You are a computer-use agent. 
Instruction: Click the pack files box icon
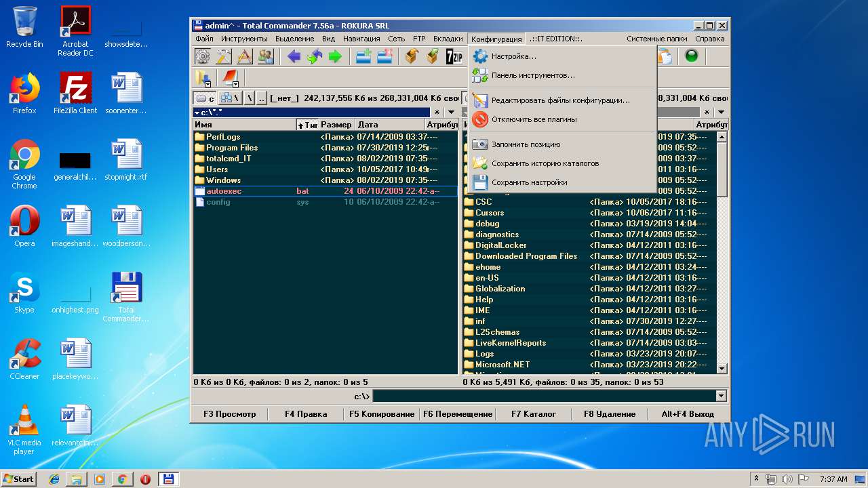[412, 56]
